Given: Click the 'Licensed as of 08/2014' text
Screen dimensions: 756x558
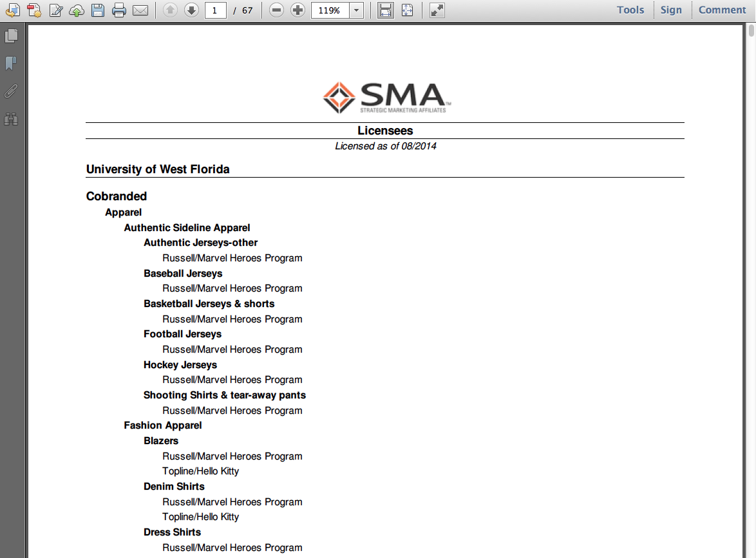Looking at the screenshot, I should 386,146.
